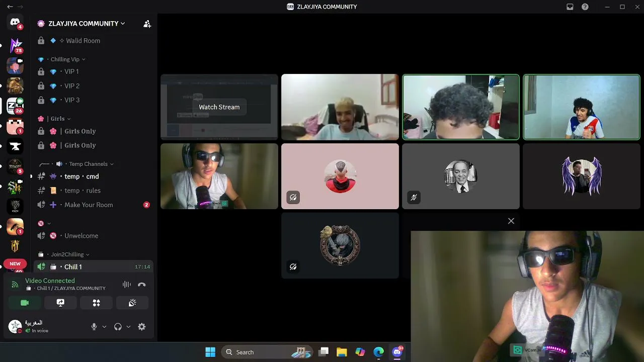Click the Video Connected status text

tap(50, 281)
